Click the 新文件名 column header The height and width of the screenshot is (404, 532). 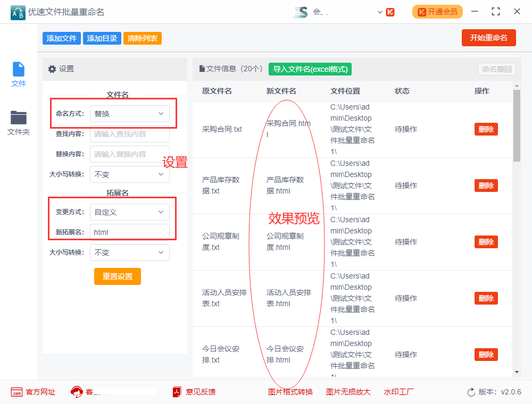click(281, 91)
